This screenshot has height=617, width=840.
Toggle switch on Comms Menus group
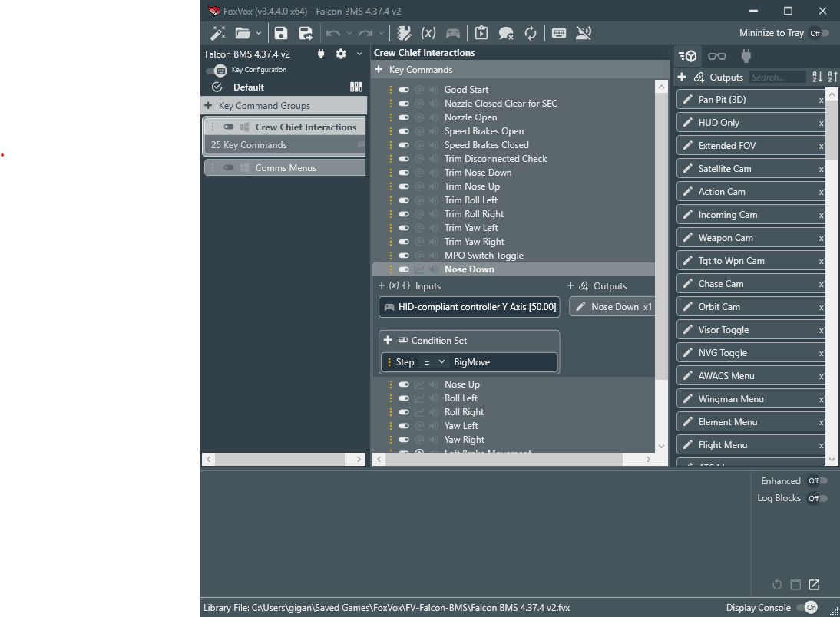(x=229, y=167)
